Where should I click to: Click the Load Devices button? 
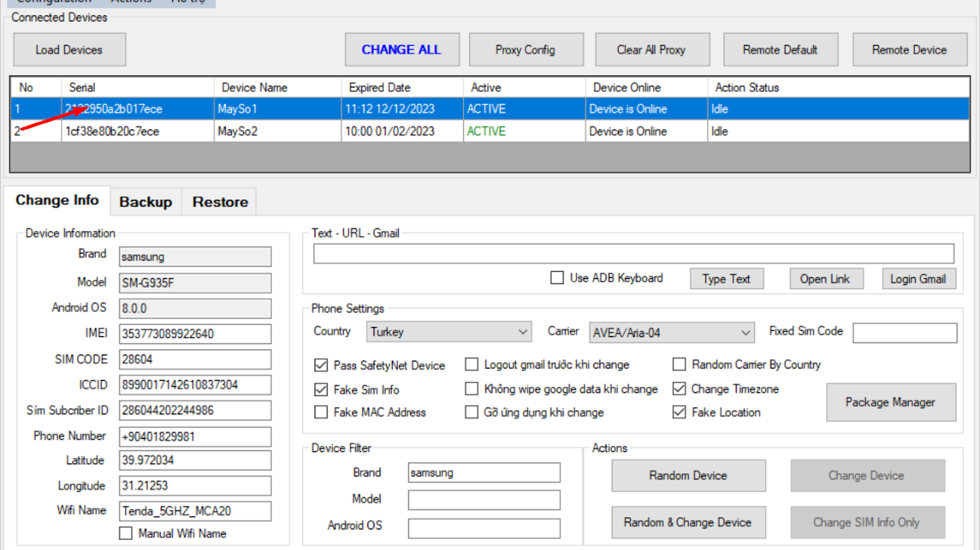click(x=69, y=50)
